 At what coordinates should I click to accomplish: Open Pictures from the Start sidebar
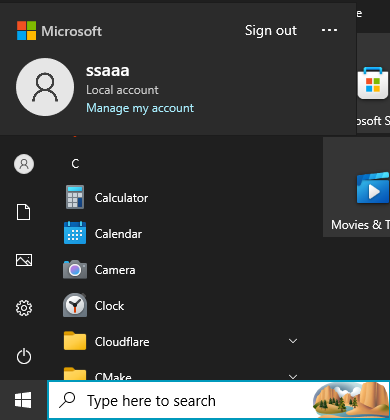point(24,260)
